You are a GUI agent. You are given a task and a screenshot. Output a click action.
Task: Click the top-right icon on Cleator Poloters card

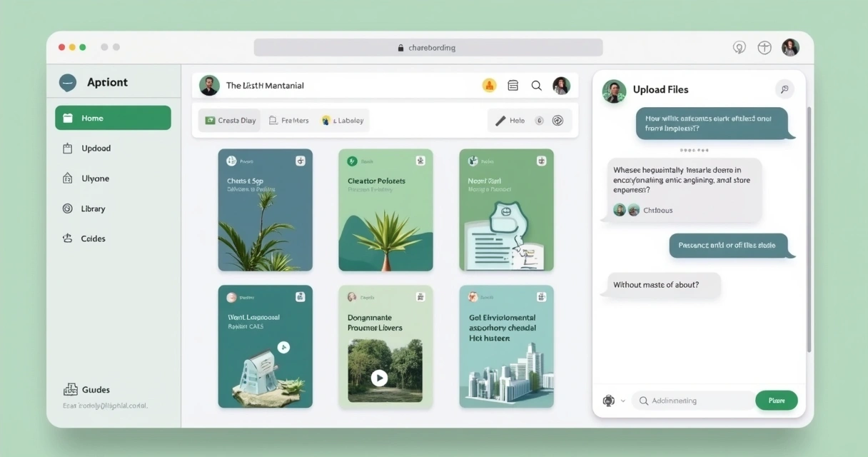(x=420, y=161)
